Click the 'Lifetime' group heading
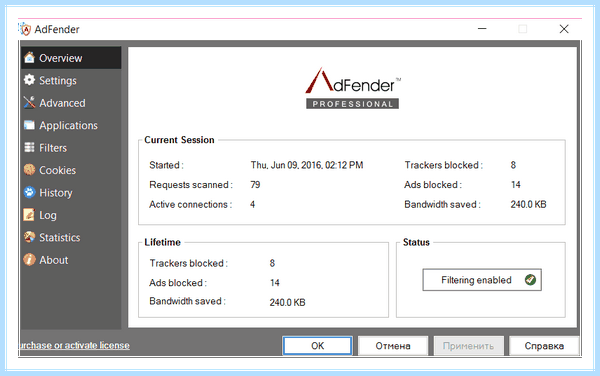Image resolution: width=600 pixels, height=376 pixels. pos(162,242)
